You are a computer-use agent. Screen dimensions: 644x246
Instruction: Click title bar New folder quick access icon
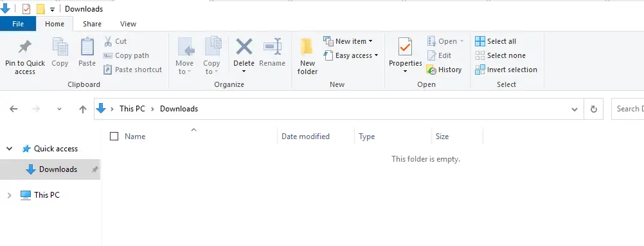coord(40,8)
